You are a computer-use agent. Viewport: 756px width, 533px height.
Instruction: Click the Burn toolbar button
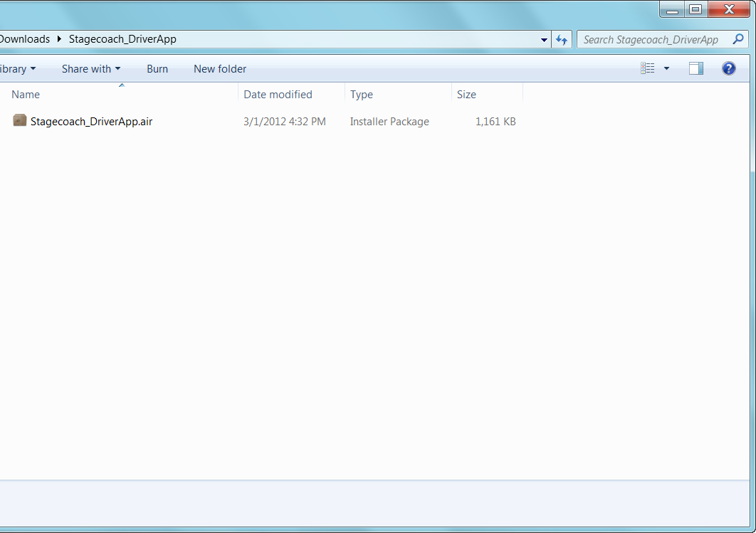[157, 69]
